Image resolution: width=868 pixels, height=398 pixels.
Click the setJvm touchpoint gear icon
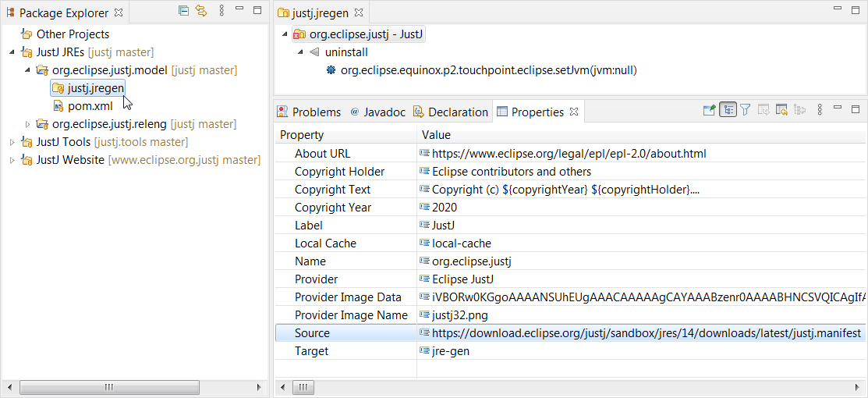(331, 70)
